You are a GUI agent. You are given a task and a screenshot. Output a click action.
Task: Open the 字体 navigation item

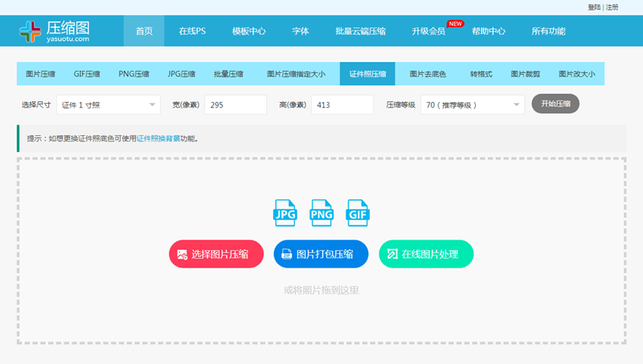[x=301, y=31]
